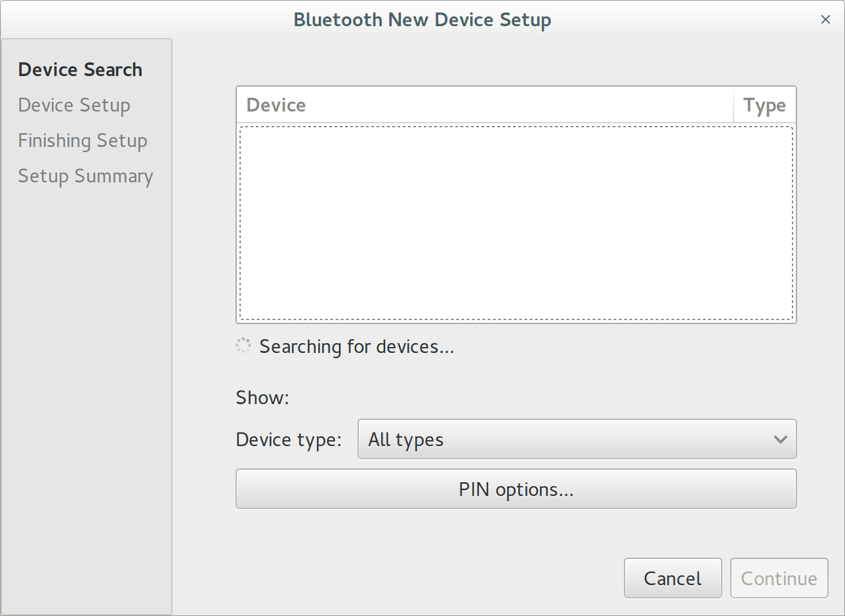Viewport: 845px width, 616px height.
Task: Click the searching spinner icon
Action: coord(243,346)
